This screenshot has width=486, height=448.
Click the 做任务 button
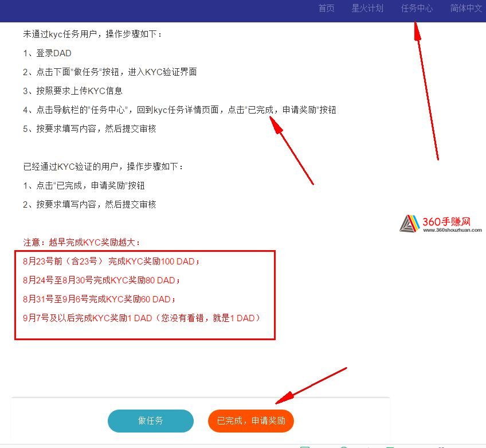coord(151,420)
